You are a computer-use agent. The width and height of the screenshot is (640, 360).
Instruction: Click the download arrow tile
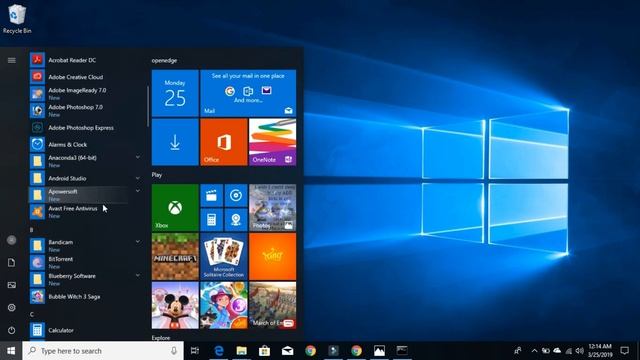click(x=175, y=142)
